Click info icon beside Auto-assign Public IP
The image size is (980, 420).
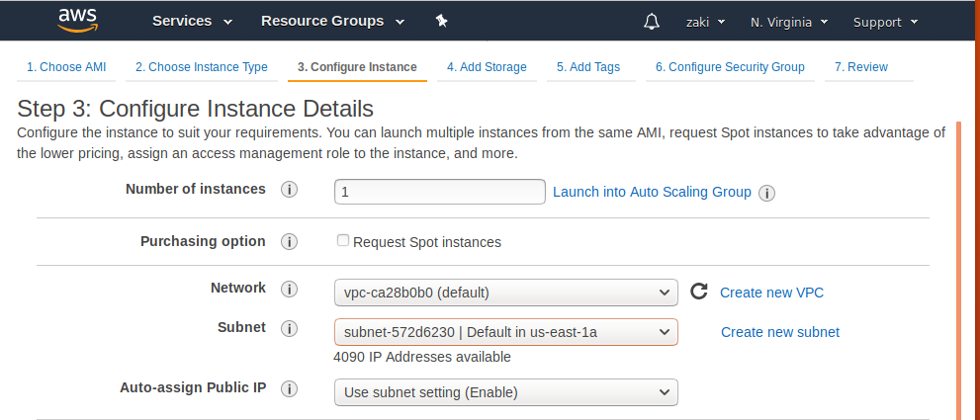tap(290, 389)
